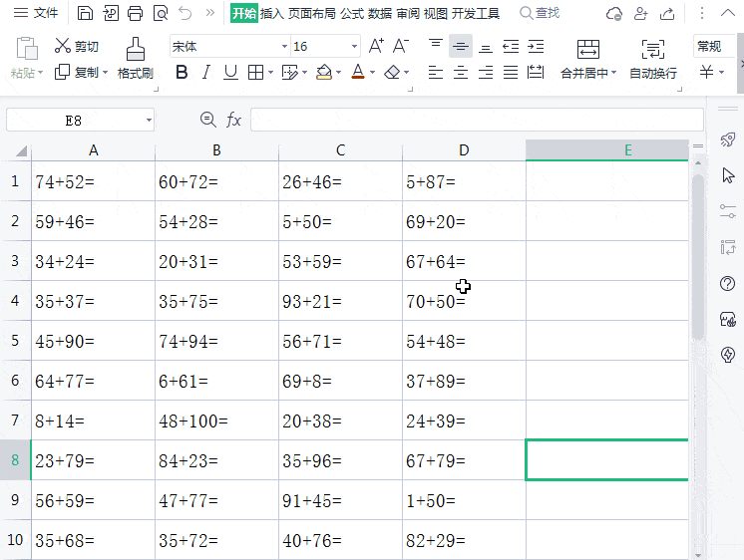Click the more quick tools chevron

pyautogui.click(x=210, y=13)
